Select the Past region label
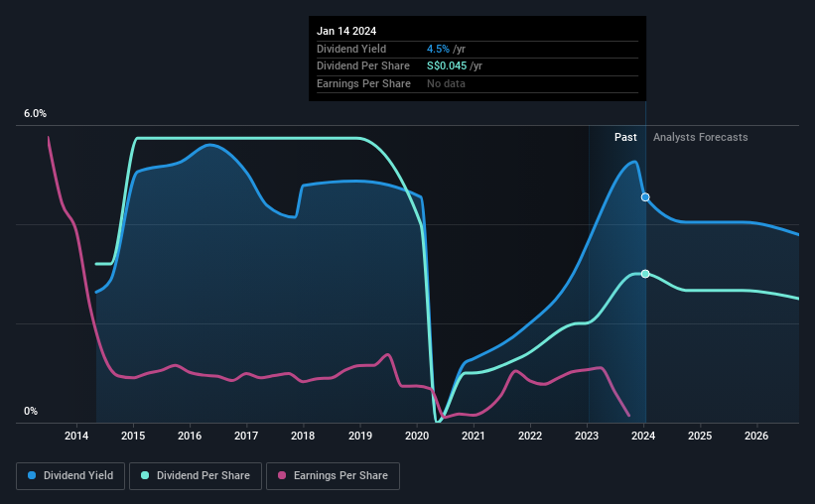The width and height of the screenshot is (815, 504). [x=625, y=137]
